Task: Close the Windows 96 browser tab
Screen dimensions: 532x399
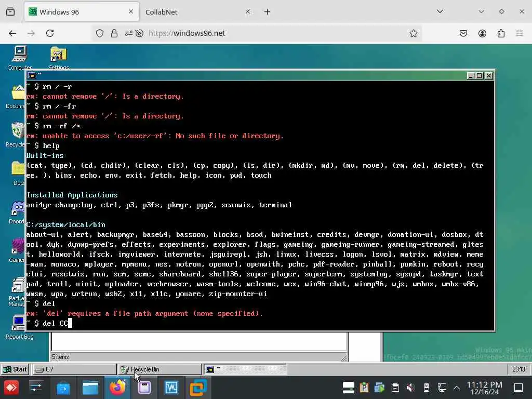Action: (131, 12)
